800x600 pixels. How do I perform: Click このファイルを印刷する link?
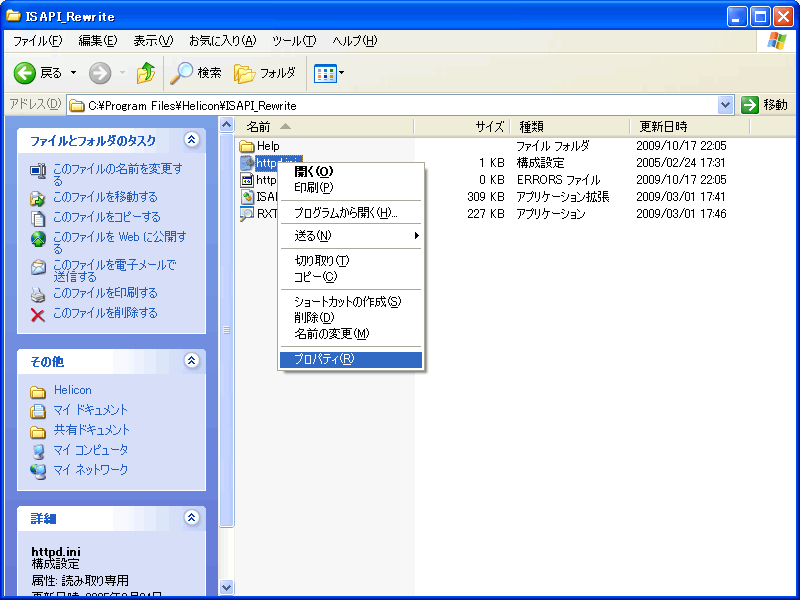105,293
